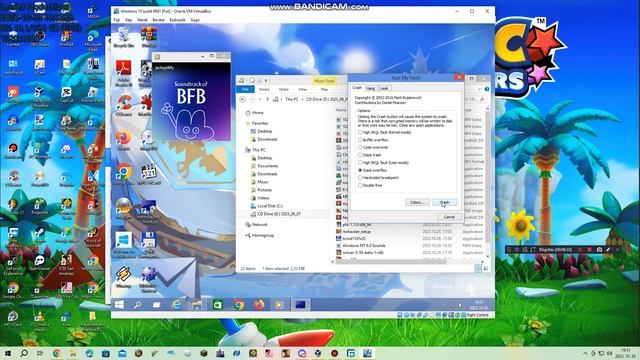Image resolution: width=640 pixels, height=360 pixels.
Task: Open the Quick Access Toolbar dropdown arrow
Action: 266,80
